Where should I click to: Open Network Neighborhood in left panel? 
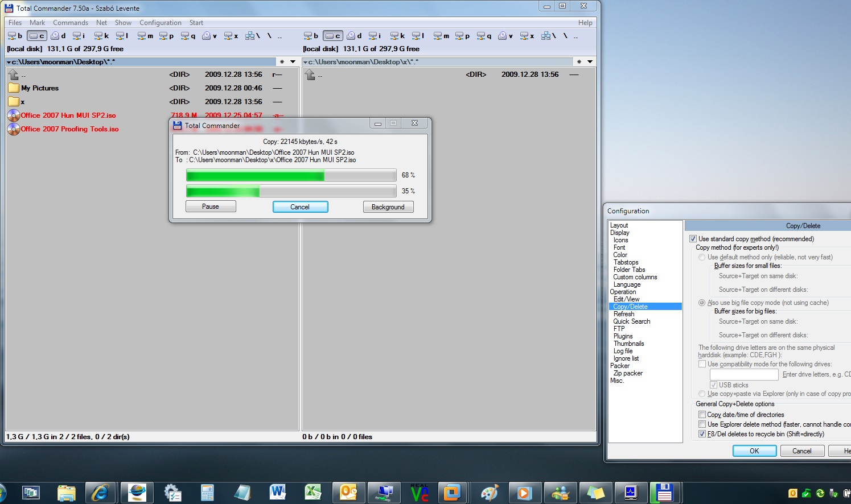[x=253, y=35]
